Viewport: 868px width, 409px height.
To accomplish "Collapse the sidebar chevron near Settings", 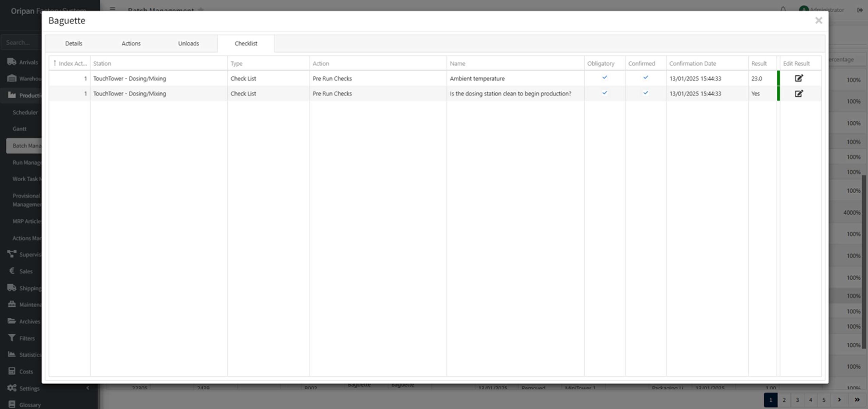I will (x=88, y=388).
